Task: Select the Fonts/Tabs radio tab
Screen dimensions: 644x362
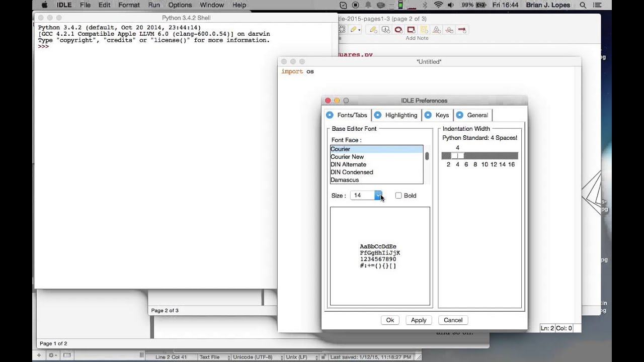Action: (347, 115)
